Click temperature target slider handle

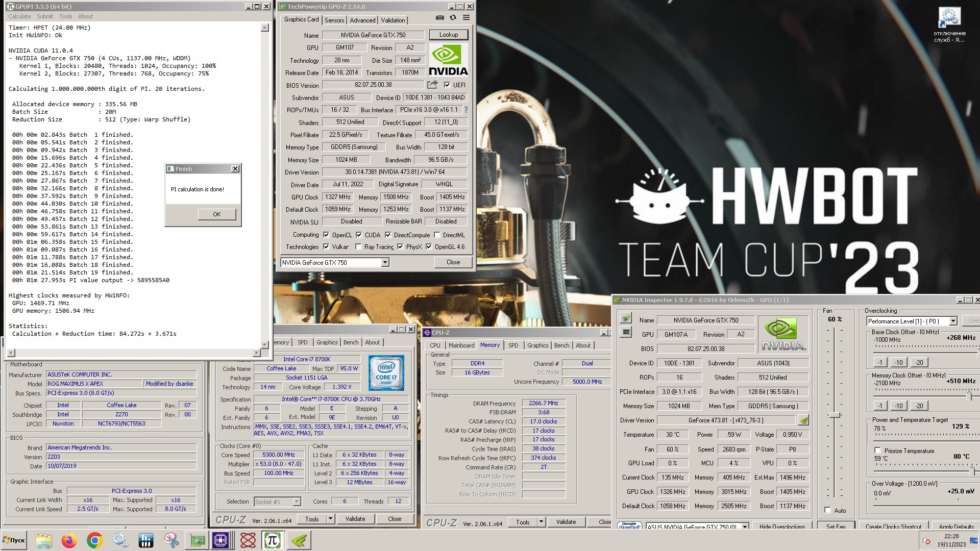tap(972, 470)
